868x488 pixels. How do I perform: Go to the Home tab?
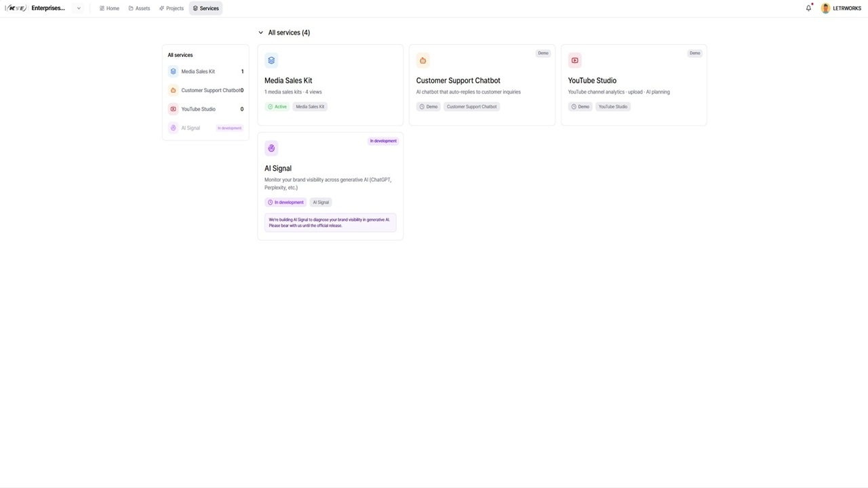click(x=109, y=8)
